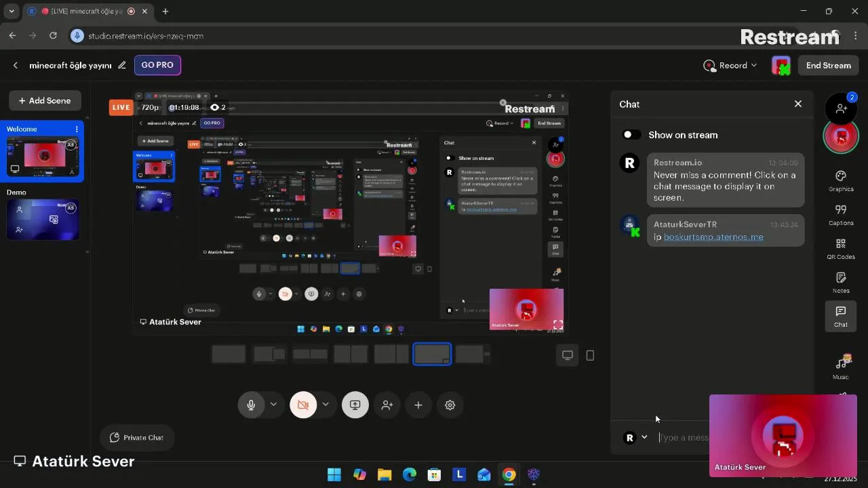Turn on the camera in control bar

click(x=303, y=405)
